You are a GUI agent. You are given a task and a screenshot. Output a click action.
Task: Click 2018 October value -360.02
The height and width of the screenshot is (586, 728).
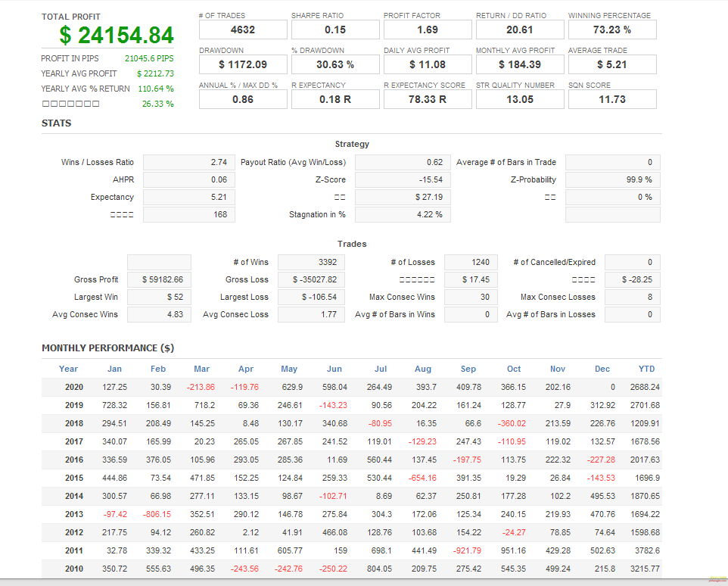[512, 423]
